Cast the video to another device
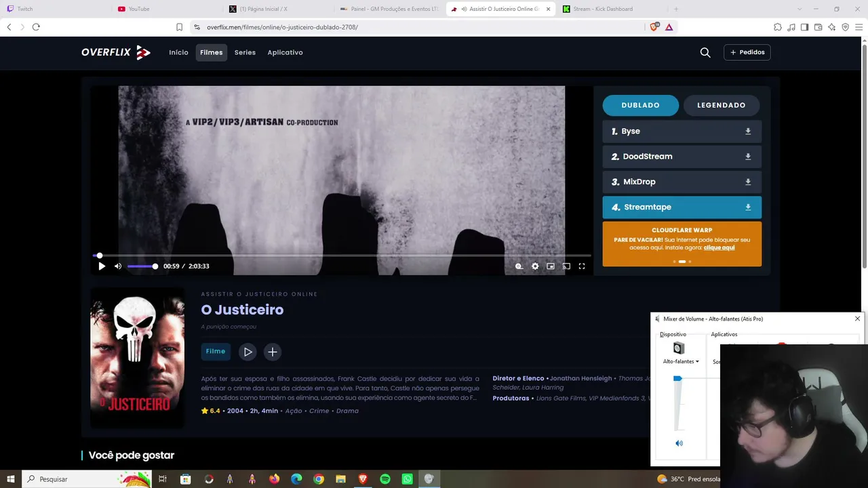The image size is (868, 488). coord(566,266)
